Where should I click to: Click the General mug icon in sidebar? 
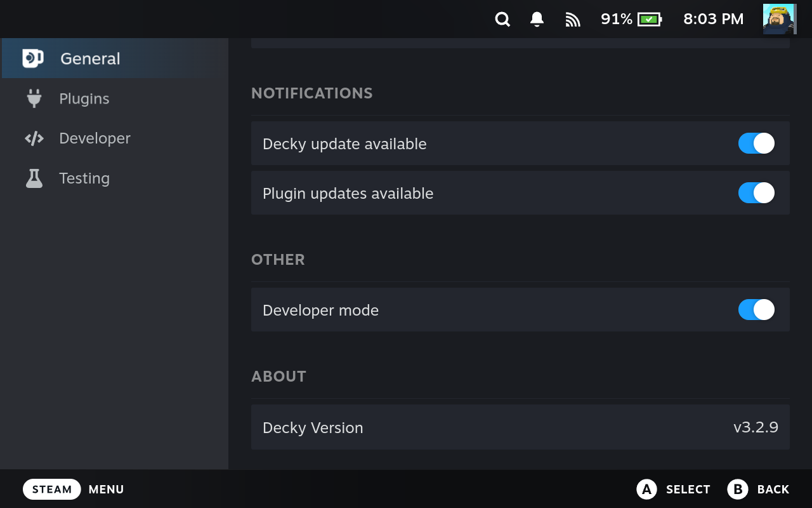pyautogui.click(x=33, y=58)
